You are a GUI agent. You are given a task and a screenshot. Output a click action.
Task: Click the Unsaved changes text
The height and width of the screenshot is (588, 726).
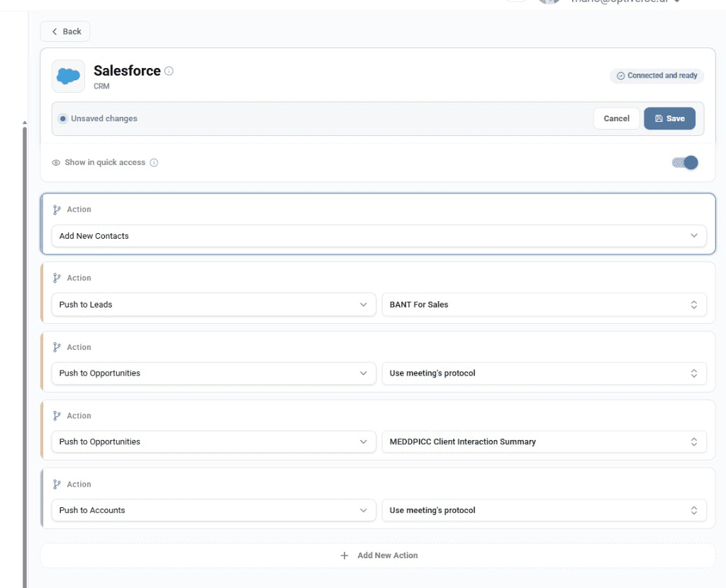(x=104, y=118)
